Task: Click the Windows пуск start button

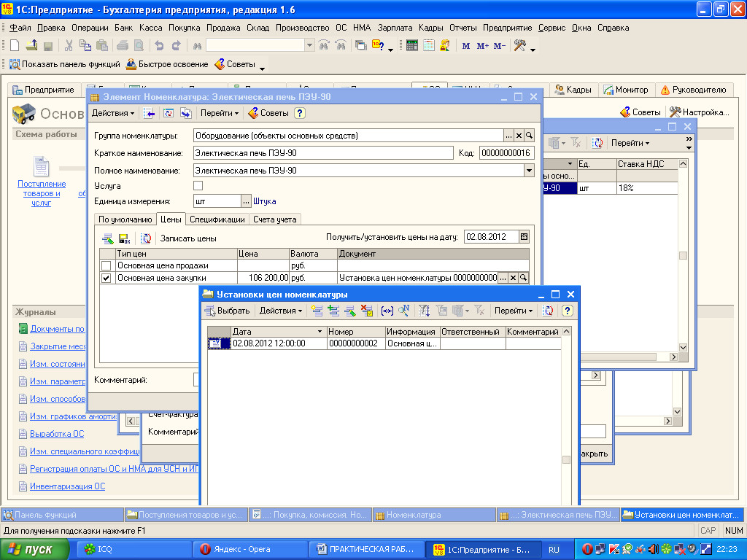Action: pos(34,550)
